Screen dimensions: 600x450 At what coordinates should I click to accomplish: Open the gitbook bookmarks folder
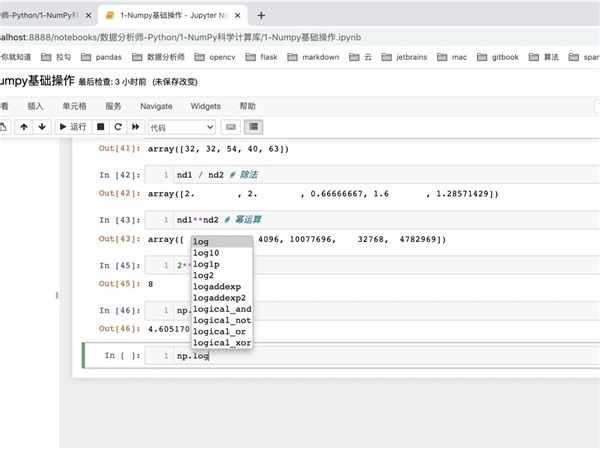coord(498,57)
